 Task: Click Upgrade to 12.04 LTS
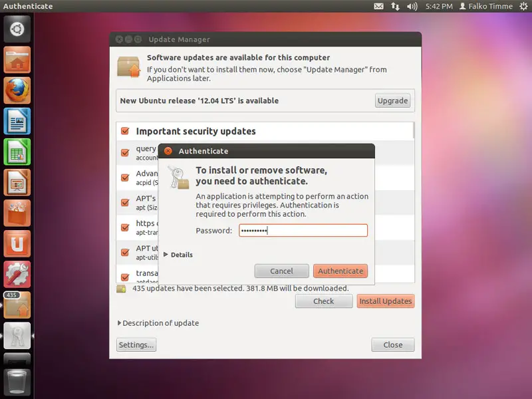click(392, 101)
